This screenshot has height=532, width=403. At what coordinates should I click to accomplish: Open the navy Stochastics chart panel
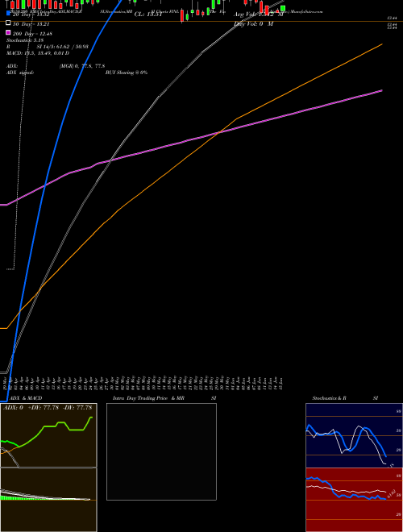point(354,435)
